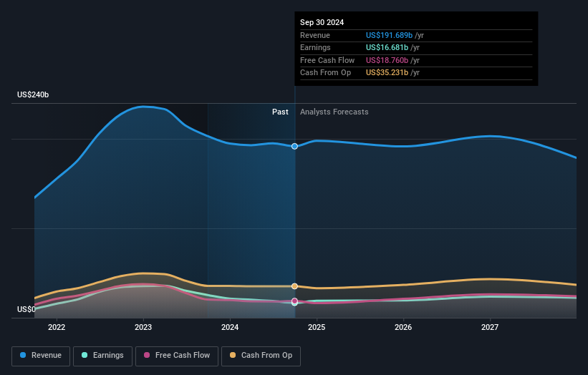Click the Analysts Forecasts label
The width and height of the screenshot is (588, 375).
pyautogui.click(x=334, y=112)
